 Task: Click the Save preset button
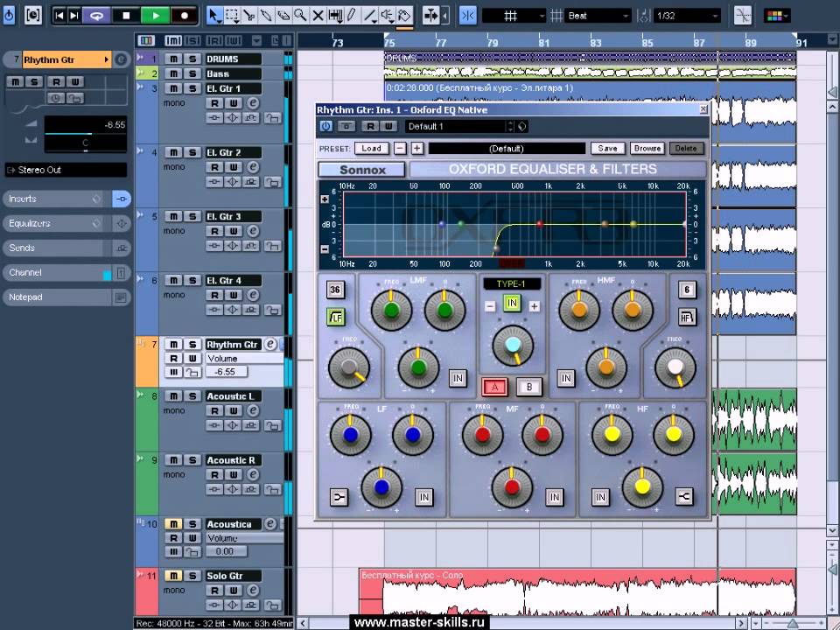607,149
